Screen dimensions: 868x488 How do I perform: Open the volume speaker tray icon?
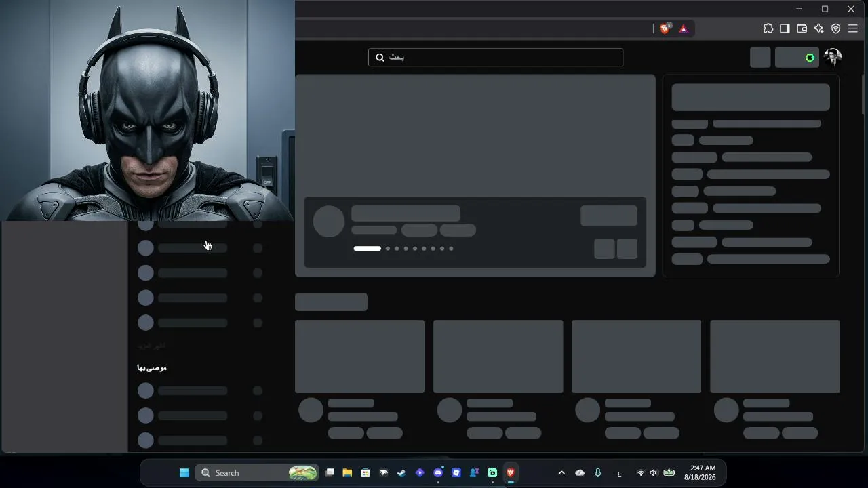(x=654, y=472)
